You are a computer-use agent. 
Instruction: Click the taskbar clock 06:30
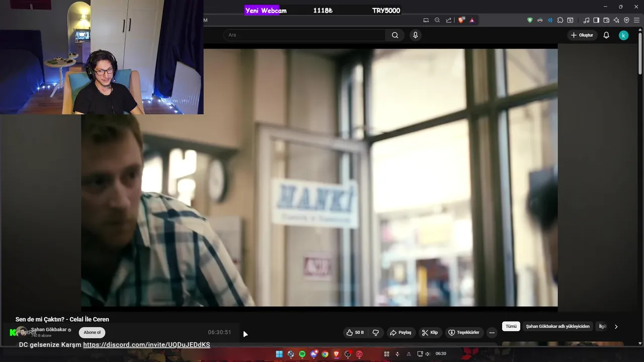441,354
